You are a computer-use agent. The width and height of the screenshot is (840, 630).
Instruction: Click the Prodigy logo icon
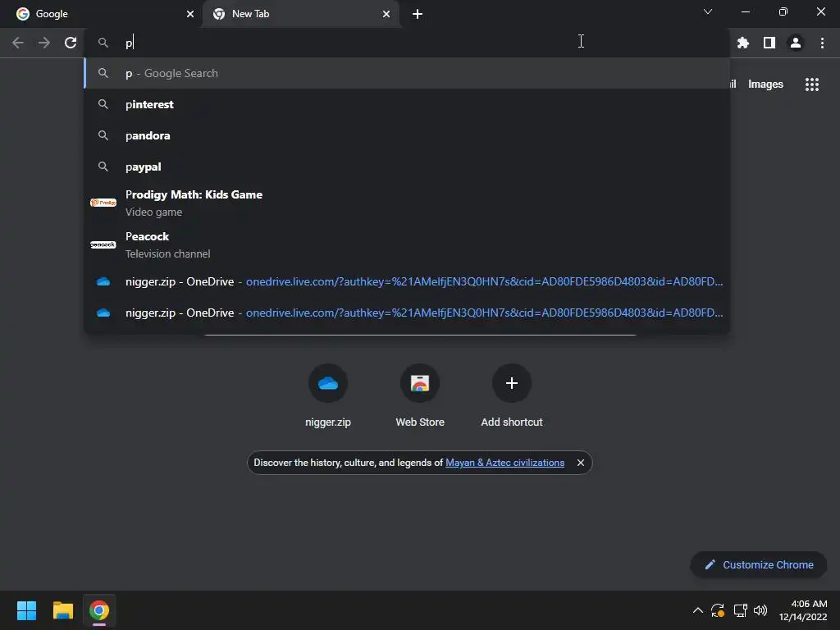103,203
